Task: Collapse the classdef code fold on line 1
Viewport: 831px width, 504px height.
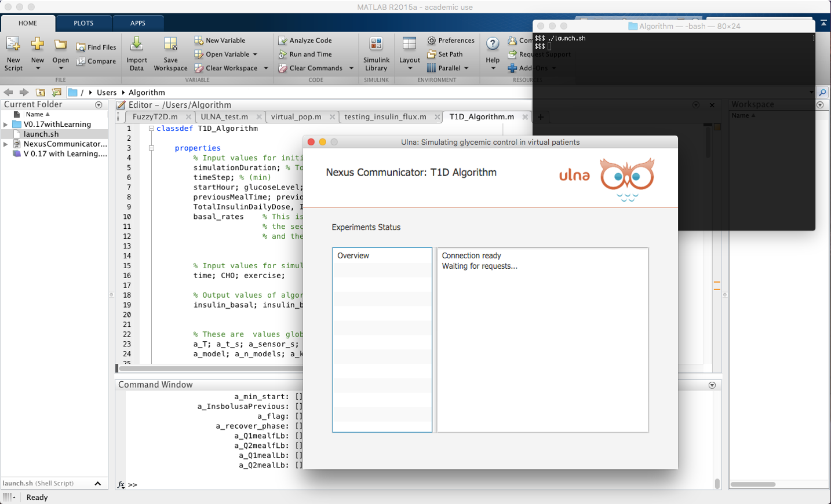Action: (x=151, y=129)
